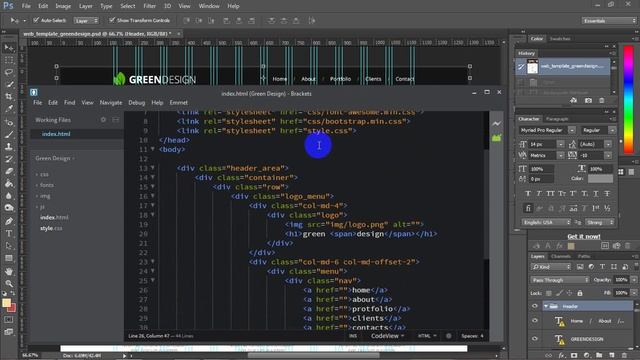640x360 pixels.
Task: Toggle Auto-Select checkbox
Action: pyautogui.click(x=36, y=20)
